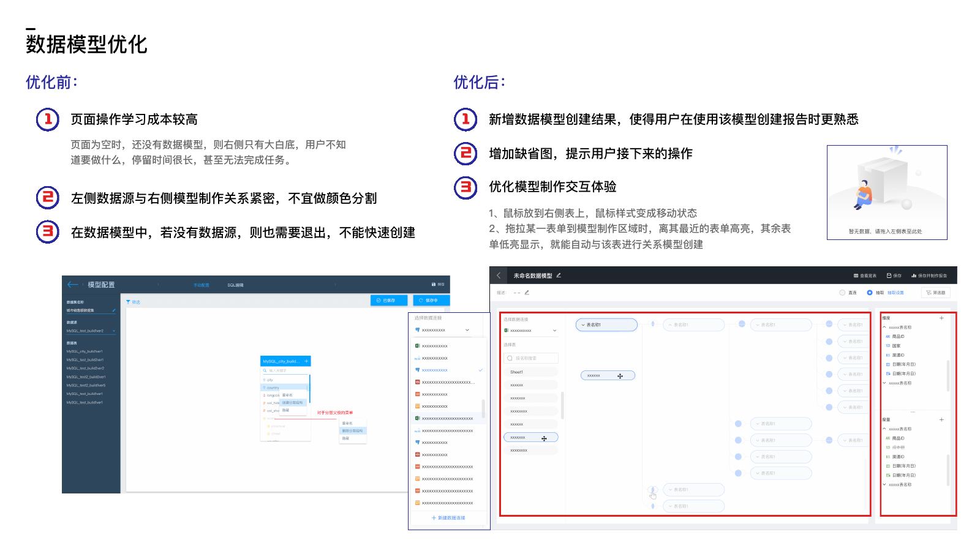
Task: Collapse the first xxxxx表名称 group under 维度
Action: point(884,328)
